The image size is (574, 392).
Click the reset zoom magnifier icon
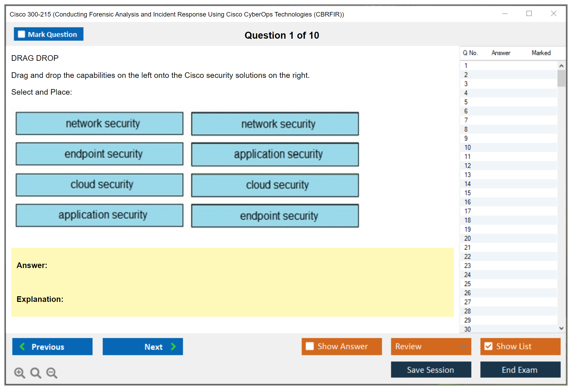36,373
